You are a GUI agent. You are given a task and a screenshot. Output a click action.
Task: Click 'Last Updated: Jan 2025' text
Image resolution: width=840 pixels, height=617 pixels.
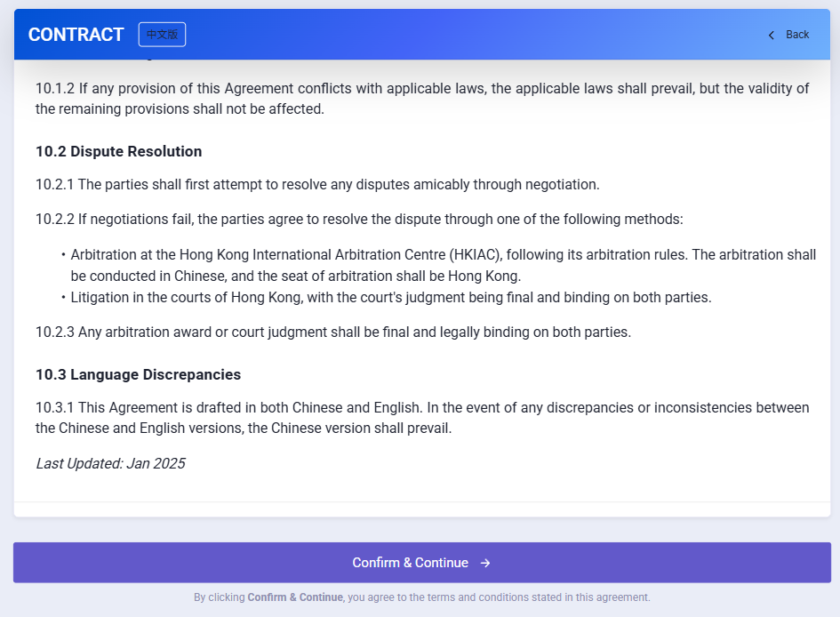tap(110, 463)
